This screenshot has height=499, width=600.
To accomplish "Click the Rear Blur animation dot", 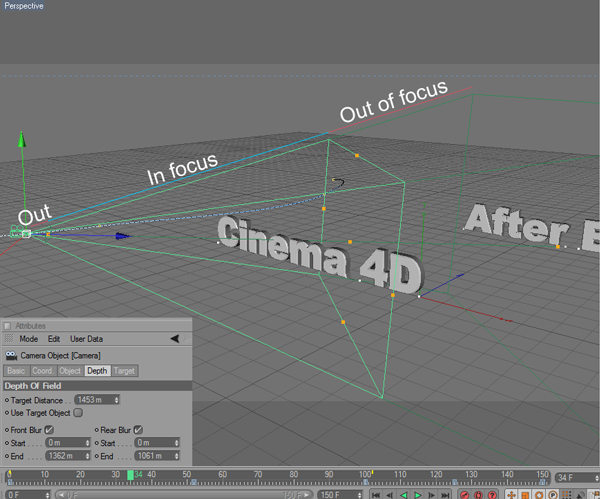I will pyautogui.click(x=96, y=430).
